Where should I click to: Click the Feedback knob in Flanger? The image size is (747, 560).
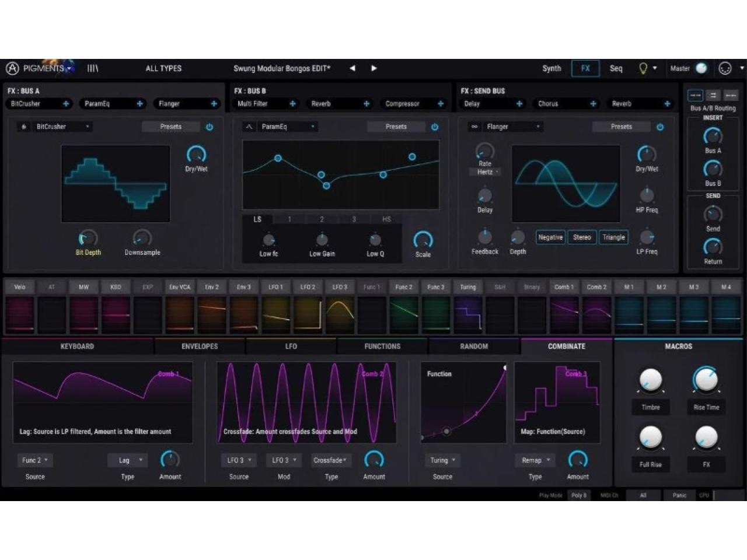click(485, 237)
